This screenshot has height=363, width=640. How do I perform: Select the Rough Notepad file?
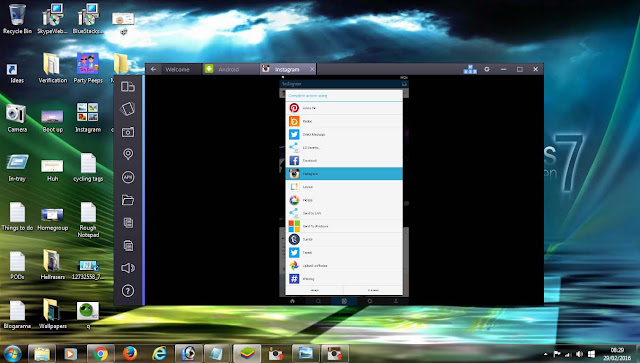[x=88, y=220]
